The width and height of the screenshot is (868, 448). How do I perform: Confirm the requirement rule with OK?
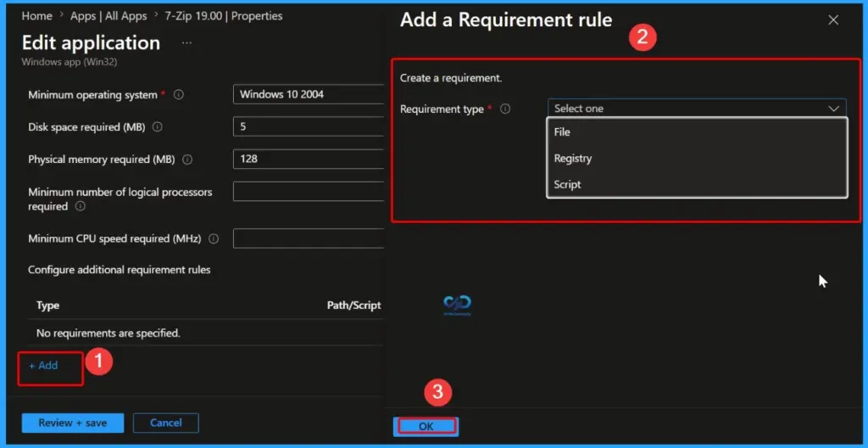(x=426, y=427)
